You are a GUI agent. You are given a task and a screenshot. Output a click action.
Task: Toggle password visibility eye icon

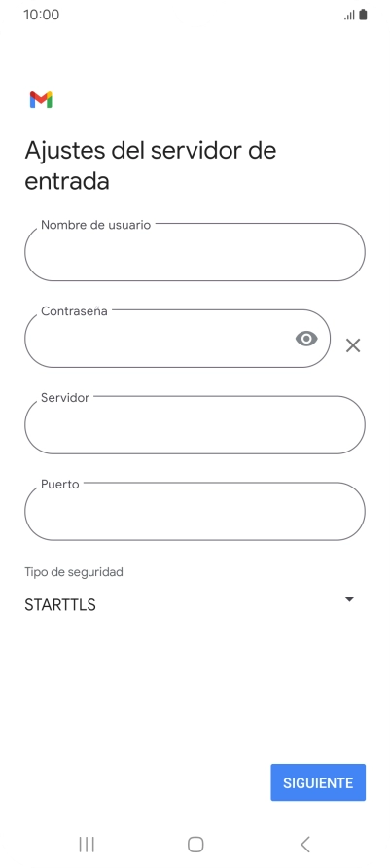coord(306,339)
